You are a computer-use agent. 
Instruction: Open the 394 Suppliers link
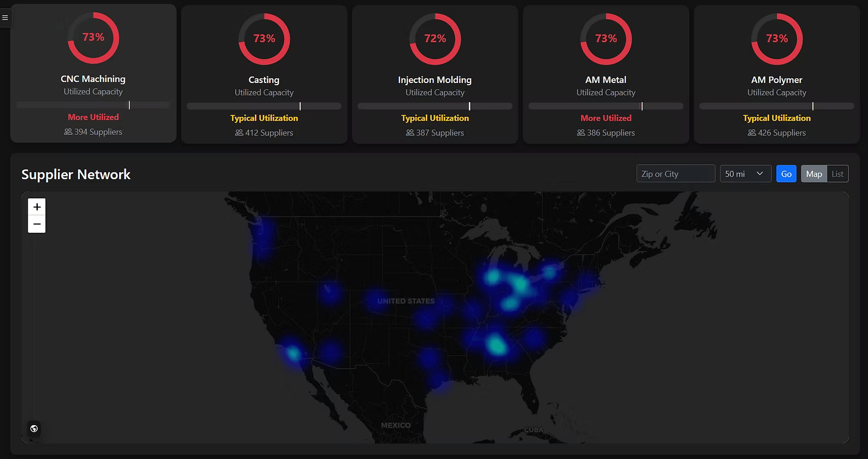[x=93, y=132]
